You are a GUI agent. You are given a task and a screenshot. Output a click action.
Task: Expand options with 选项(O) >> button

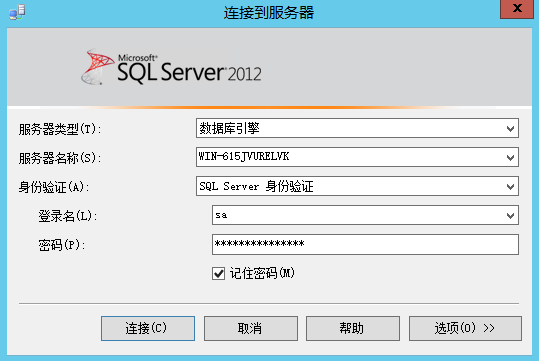tap(465, 328)
